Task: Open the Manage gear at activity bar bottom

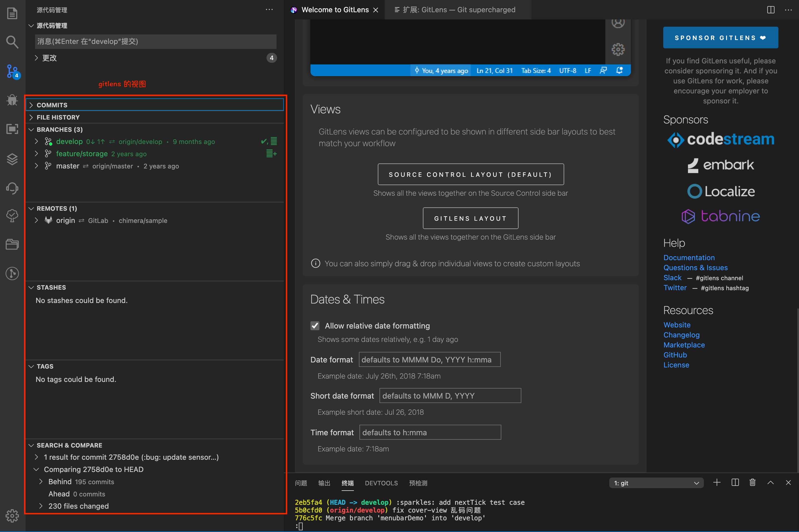Action: pyautogui.click(x=12, y=516)
